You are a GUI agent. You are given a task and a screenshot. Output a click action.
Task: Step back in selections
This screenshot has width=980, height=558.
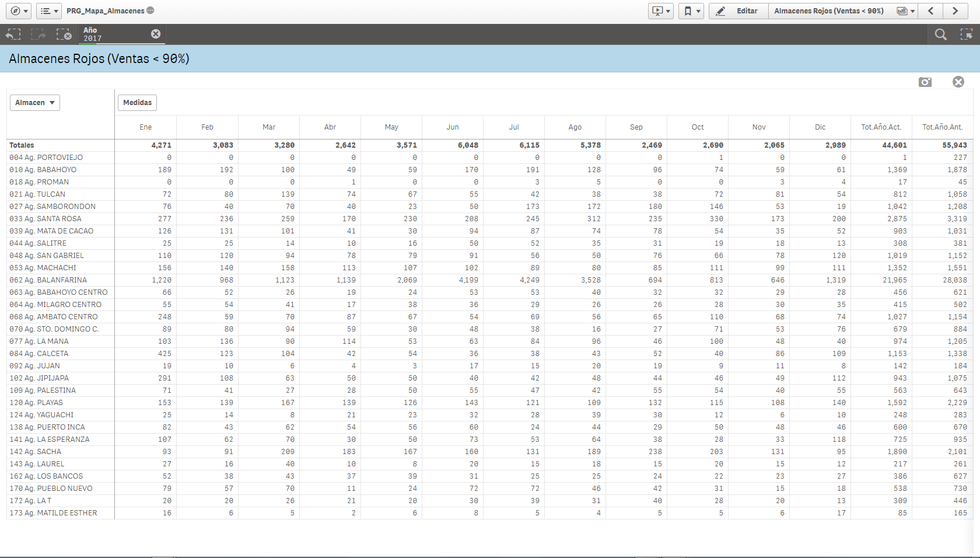click(13, 34)
